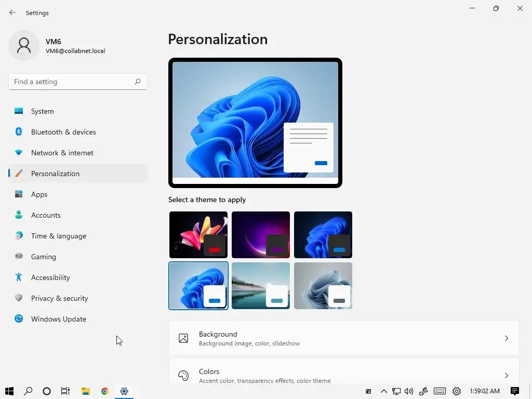Image resolution: width=532 pixels, height=399 pixels.
Task: Click the VM6 user avatar icon
Action: click(x=24, y=45)
